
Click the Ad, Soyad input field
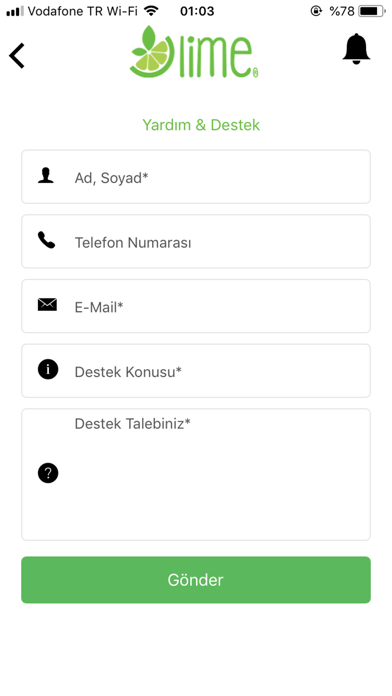pos(196,177)
